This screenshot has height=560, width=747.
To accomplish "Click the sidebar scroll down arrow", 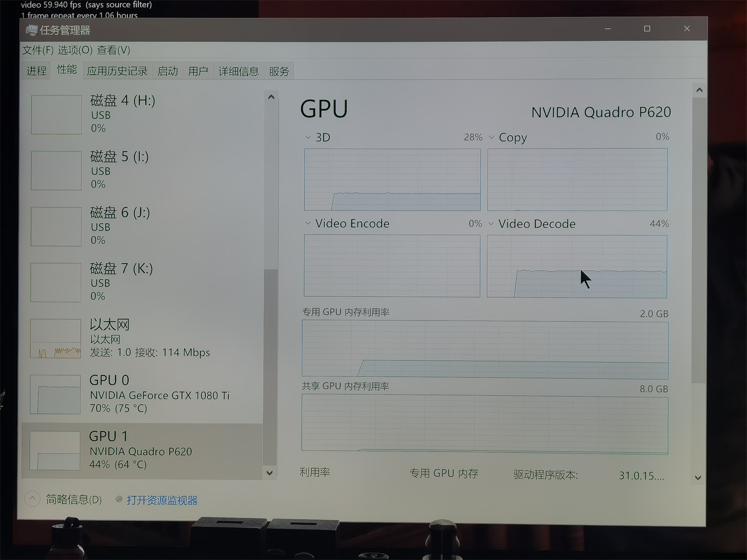I will pos(269,473).
